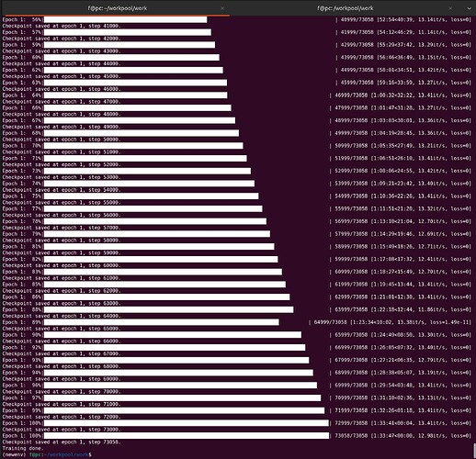Click 'Checkpoint saved at epoch 1, step 65000.'
The height and width of the screenshot is (459, 476).
[x=62, y=329]
